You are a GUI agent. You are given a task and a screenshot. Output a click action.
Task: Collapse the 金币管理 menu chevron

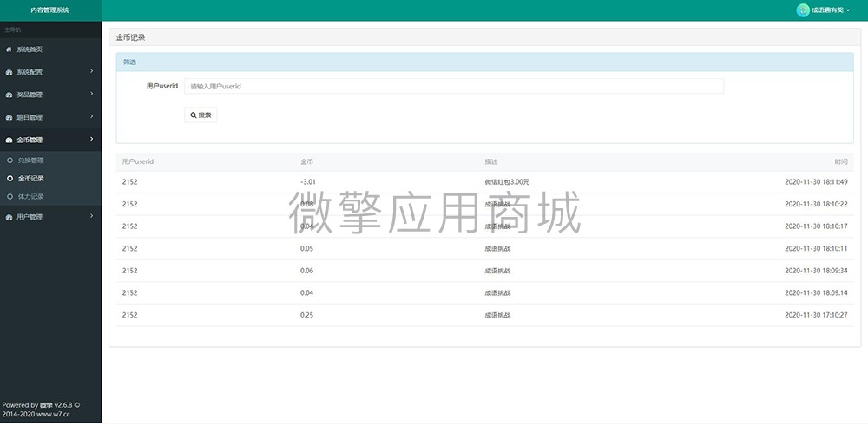(x=92, y=140)
